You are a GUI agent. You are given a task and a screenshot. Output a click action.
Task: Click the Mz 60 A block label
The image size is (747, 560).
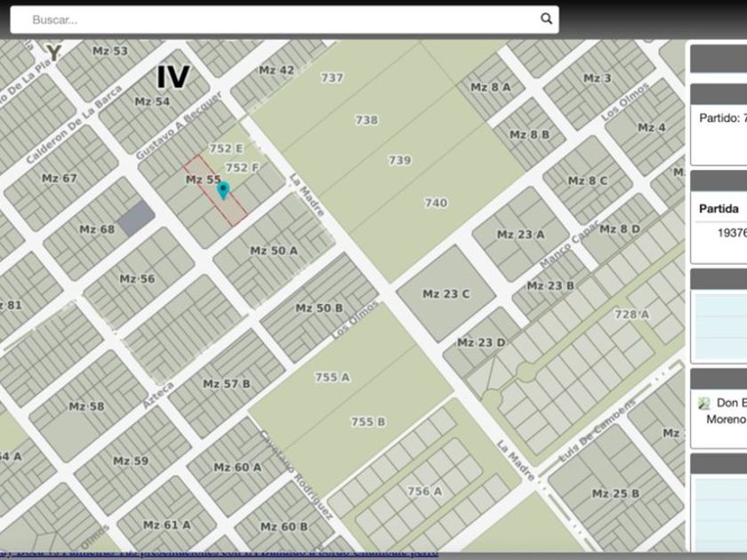237,468
